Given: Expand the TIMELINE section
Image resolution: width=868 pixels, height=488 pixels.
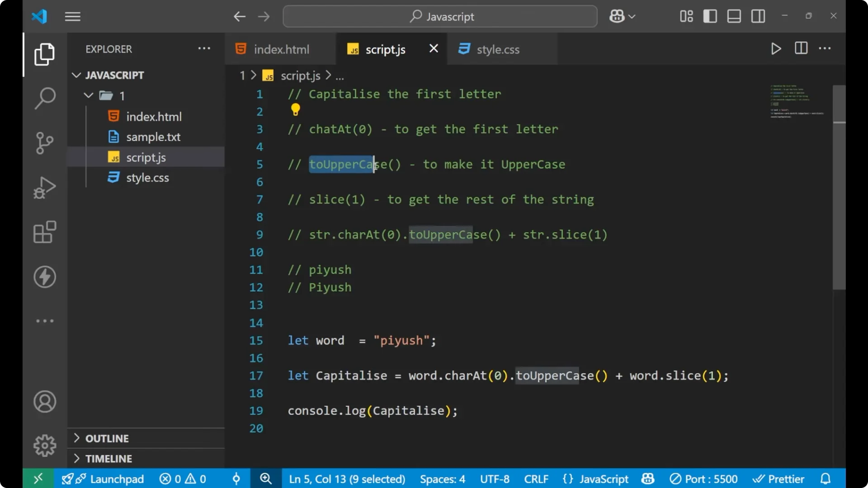Looking at the screenshot, I should point(109,458).
